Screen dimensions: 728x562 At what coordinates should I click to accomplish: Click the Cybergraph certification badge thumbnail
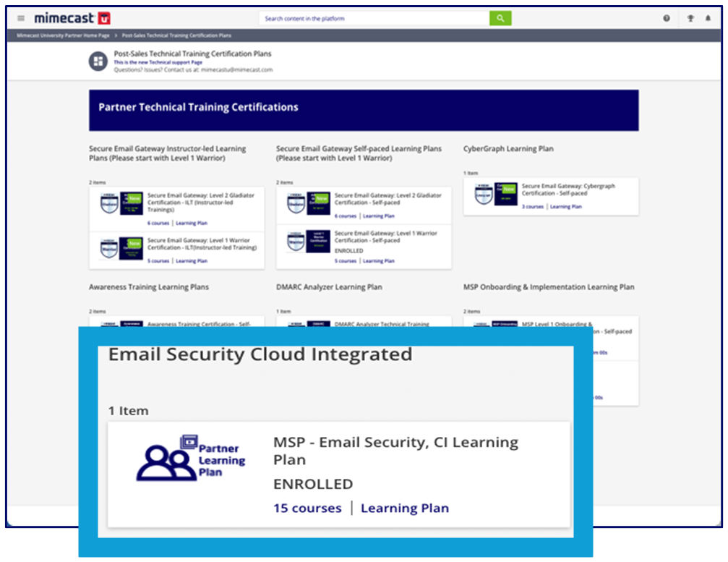point(495,195)
